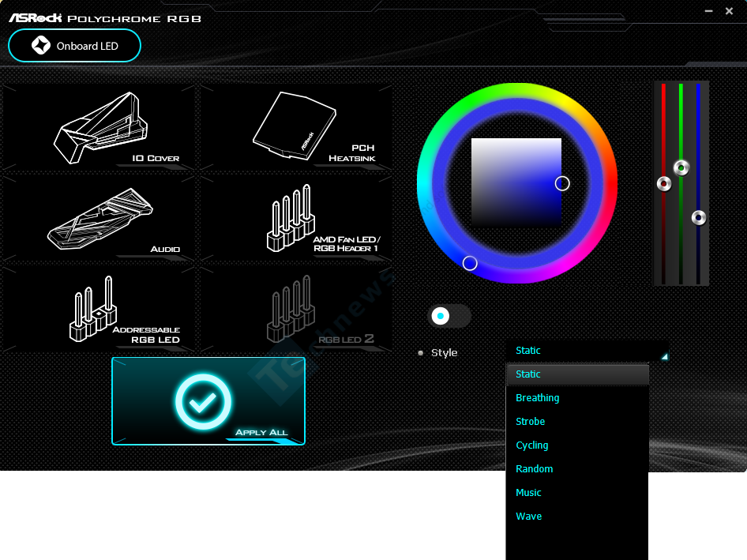Click the saturation square picker handle
747x560 pixels.
coord(562,183)
